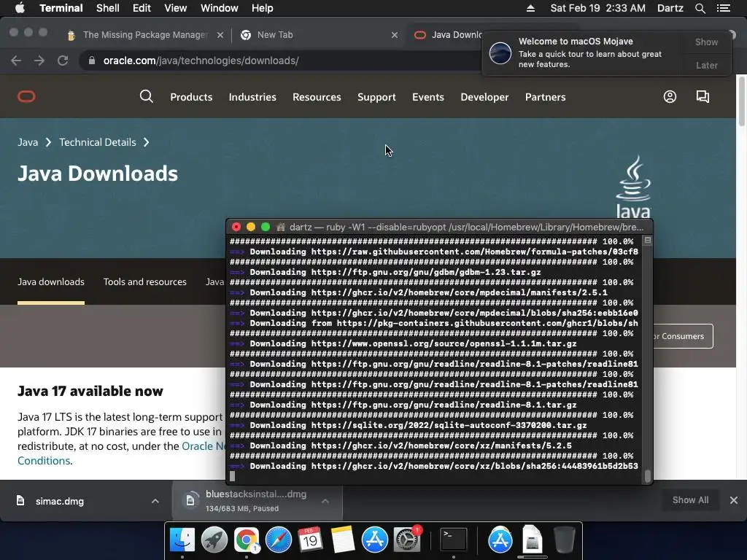The image size is (747, 560).
Task: Open the App Store icon beside Trash in Dock
Action: [500, 540]
